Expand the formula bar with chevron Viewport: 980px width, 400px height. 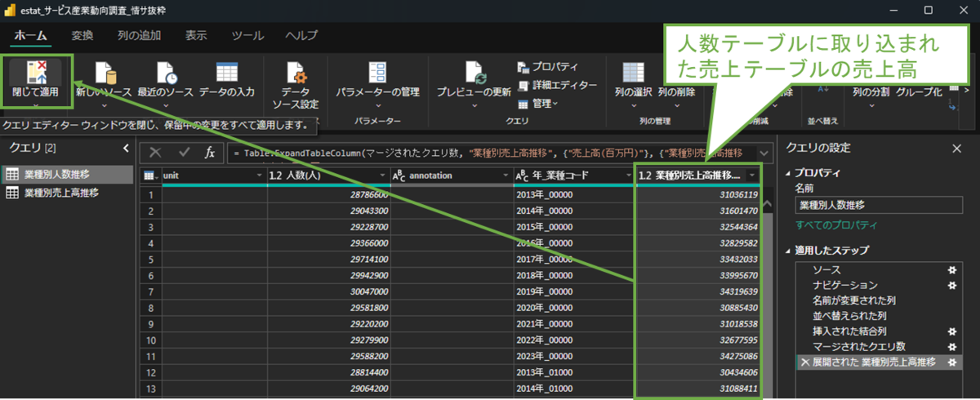click(764, 153)
